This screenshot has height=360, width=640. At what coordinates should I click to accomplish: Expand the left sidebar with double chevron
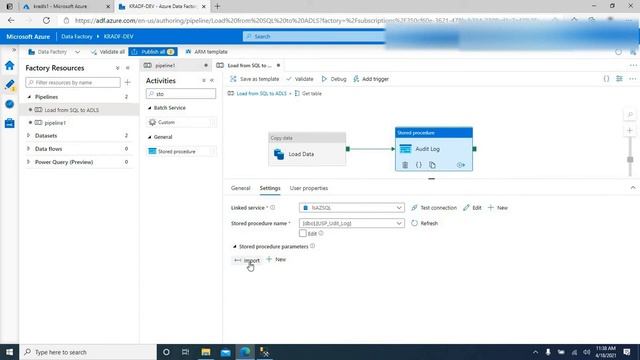(x=14, y=50)
